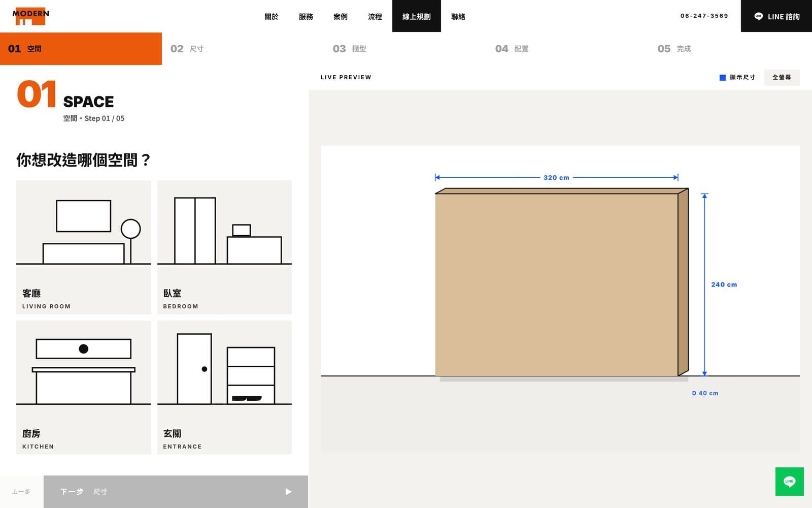Viewport: 812px width, 508px height.
Task: Choose the 玄關 Entrance space card
Action: (x=224, y=388)
